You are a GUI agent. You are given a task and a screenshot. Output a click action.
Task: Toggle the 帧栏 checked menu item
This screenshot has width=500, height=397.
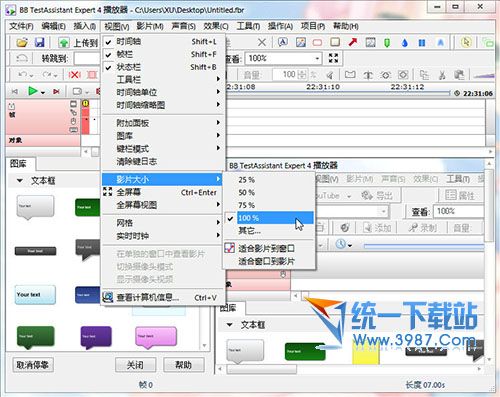click(164, 54)
